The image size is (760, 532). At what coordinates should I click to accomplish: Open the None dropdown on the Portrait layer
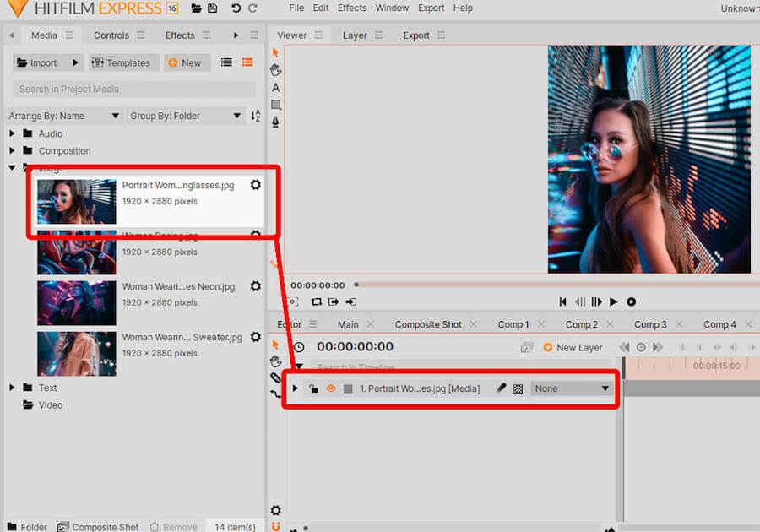[x=571, y=388]
